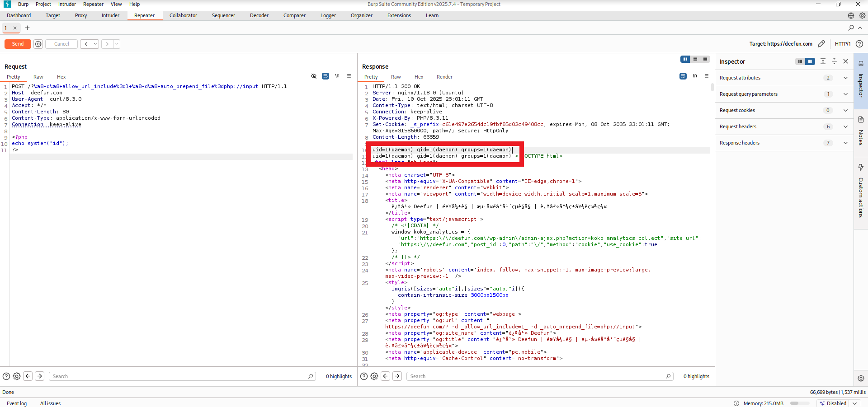Jump to next Response search match

[x=397, y=376]
